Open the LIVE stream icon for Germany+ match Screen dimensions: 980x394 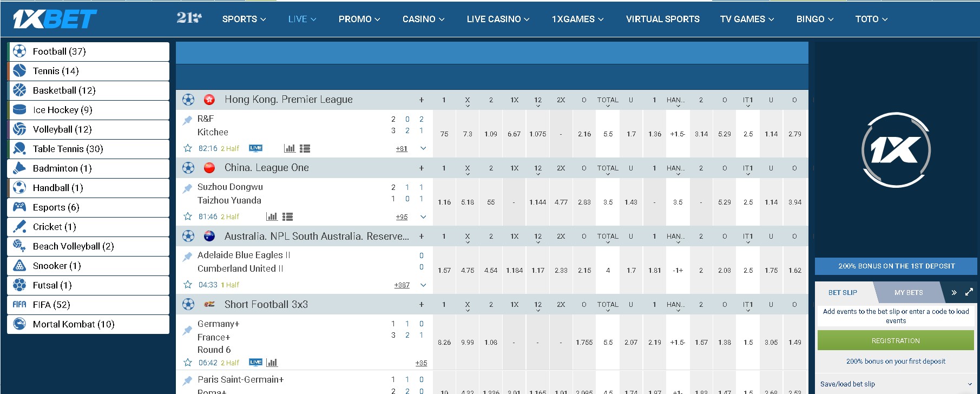(256, 363)
